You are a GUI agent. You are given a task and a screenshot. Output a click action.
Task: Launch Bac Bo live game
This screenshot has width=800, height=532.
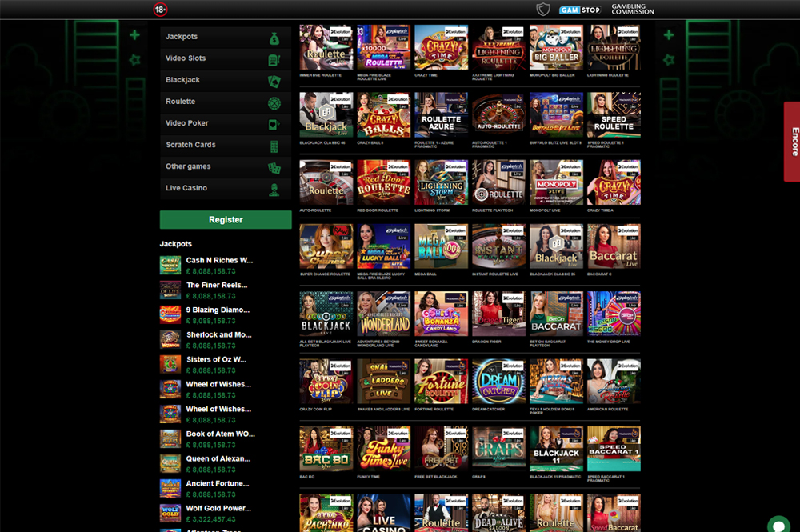[326, 449]
